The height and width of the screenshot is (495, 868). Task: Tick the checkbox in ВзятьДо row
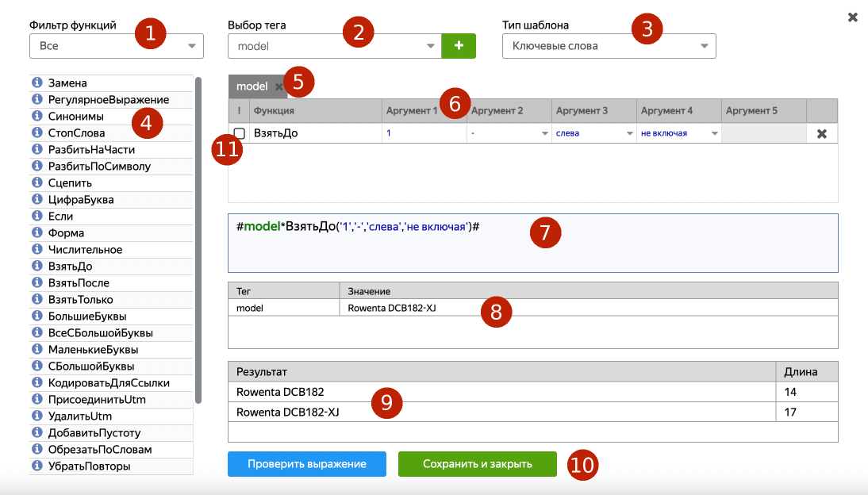coord(239,133)
